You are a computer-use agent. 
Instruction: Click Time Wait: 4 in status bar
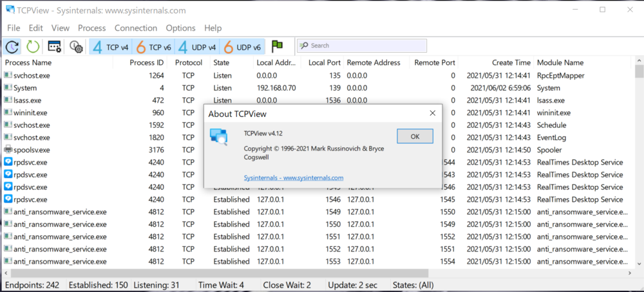click(221, 285)
